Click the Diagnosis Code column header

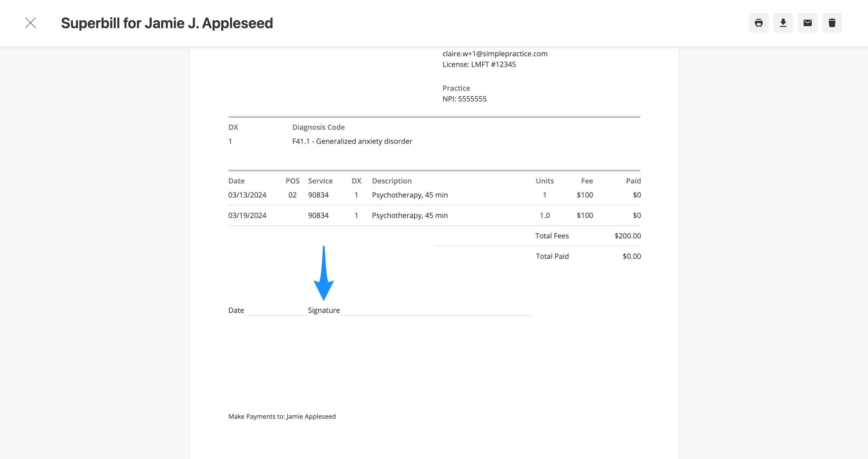318,127
